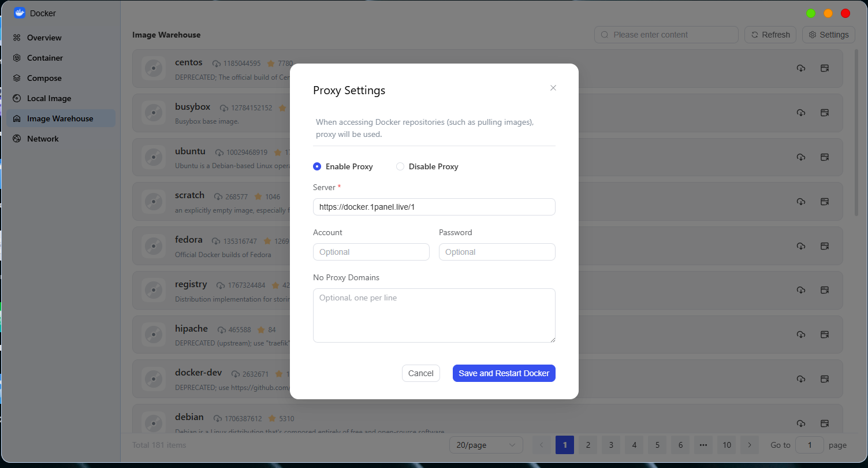Click the Cancel button
This screenshot has height=468, width=868.
click(x=421, y=373)
